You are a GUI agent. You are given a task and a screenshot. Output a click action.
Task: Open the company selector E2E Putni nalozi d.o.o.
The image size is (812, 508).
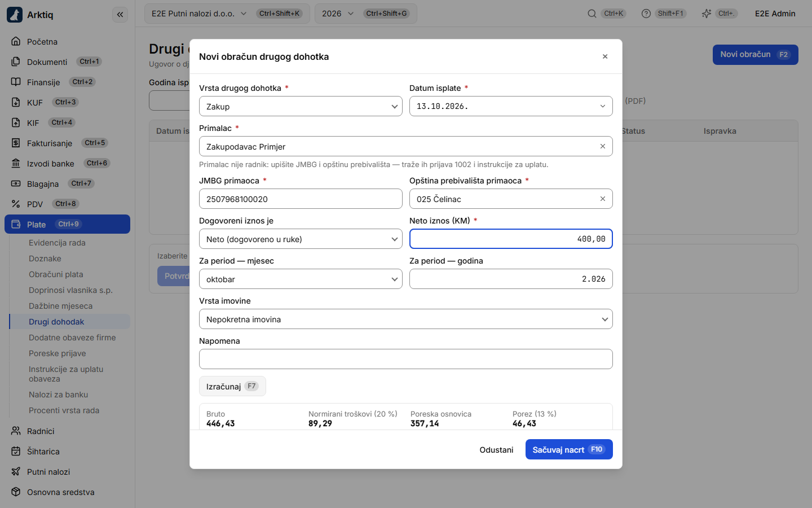[227, 14]
